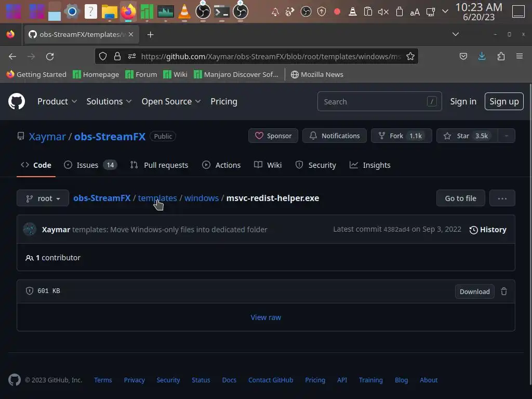Select the Insights tab
The height and width of the screenshot is (399, 532).
click(370, 165)
